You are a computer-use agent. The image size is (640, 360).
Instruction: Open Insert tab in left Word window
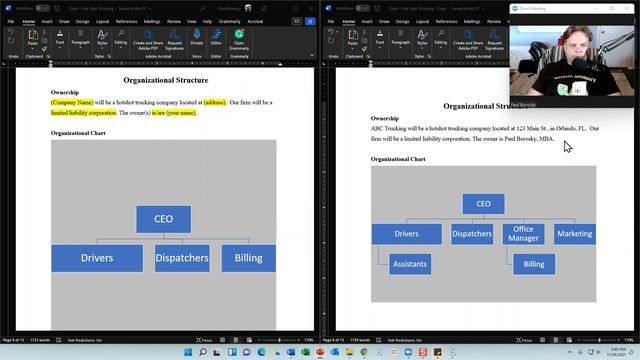point(47,21)
